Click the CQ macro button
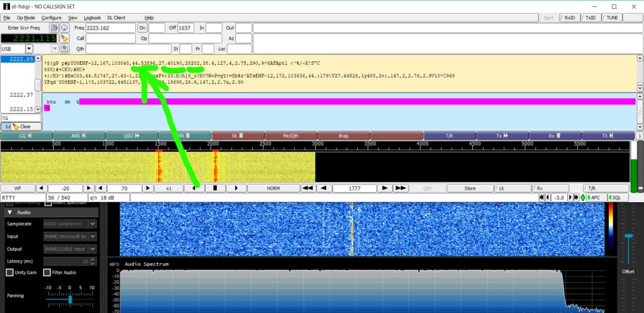 coord(26,135)
